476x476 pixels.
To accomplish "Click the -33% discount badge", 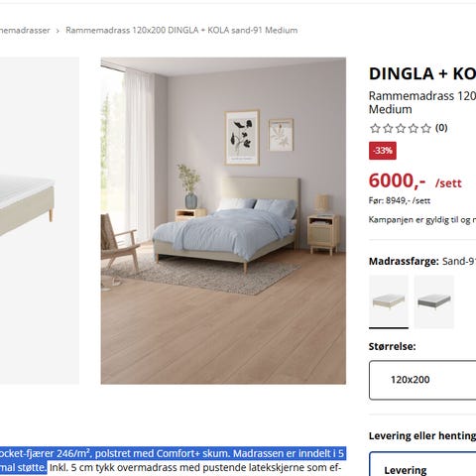I will click(383, 151).
